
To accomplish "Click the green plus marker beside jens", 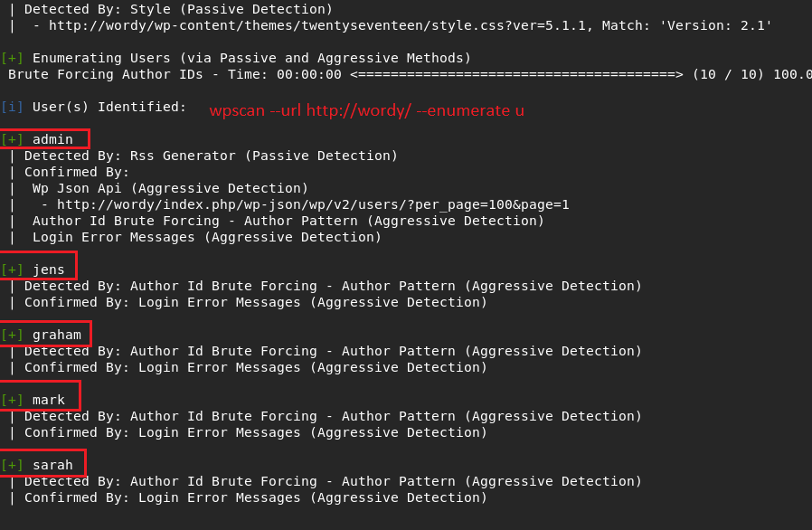I will [x=12, y=270].
